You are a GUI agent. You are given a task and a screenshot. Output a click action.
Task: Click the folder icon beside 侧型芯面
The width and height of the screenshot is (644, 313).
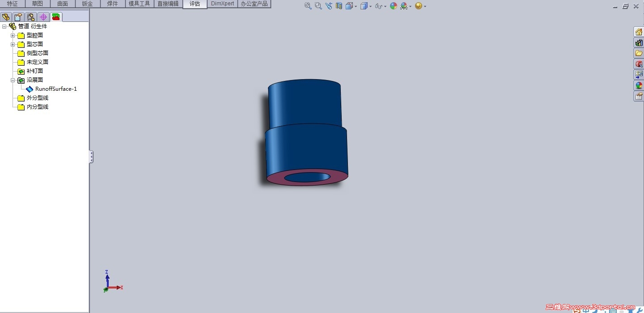(x=21, y=53)
